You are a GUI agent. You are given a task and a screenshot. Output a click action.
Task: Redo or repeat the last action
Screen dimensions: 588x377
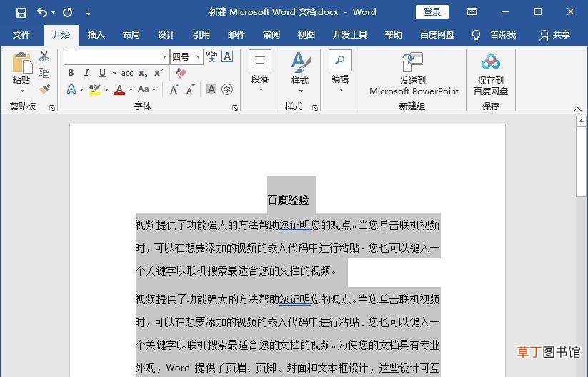coord(68,12)
